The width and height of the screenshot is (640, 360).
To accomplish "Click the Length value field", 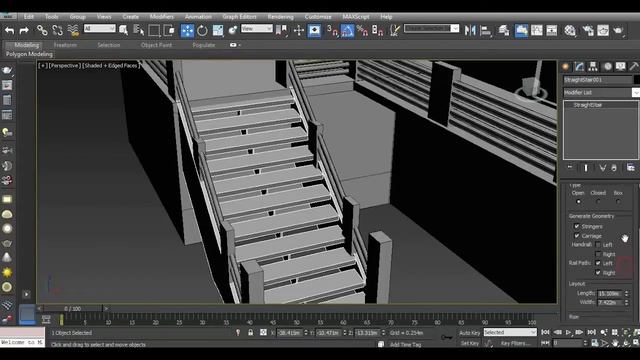I will (610, 293).
